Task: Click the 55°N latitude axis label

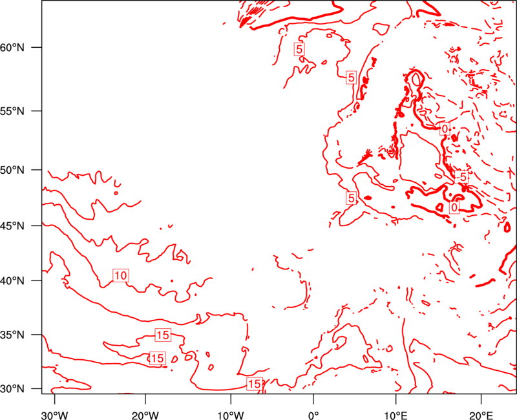Action: pyautogui.click(x=12, y=111)
